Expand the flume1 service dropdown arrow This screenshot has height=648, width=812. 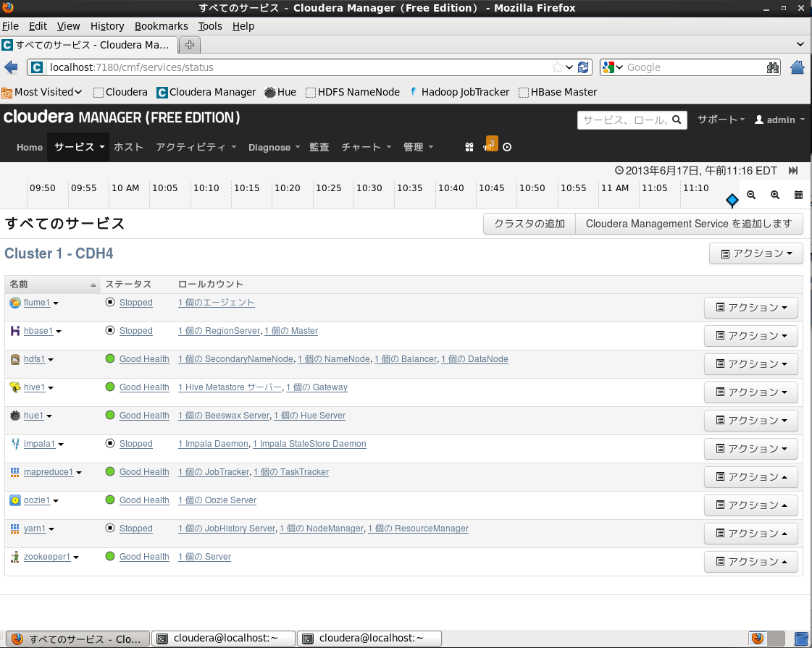click(56, 303)
